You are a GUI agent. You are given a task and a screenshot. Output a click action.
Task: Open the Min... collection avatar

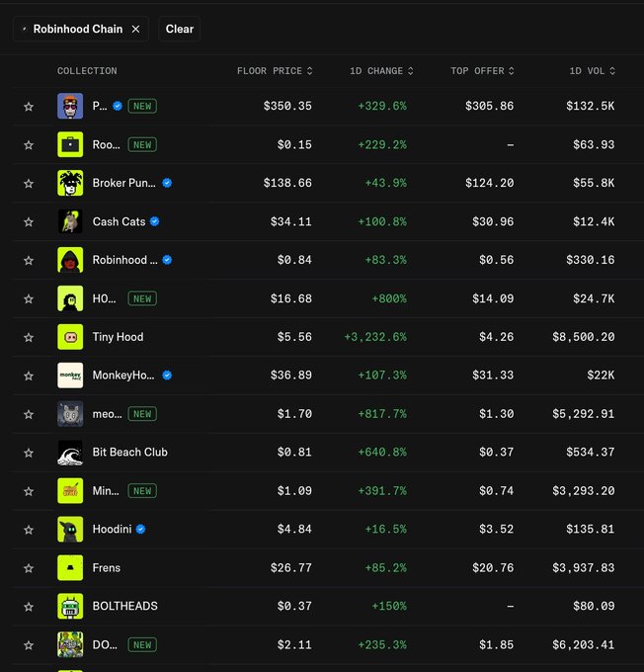(x=70, y=491)
